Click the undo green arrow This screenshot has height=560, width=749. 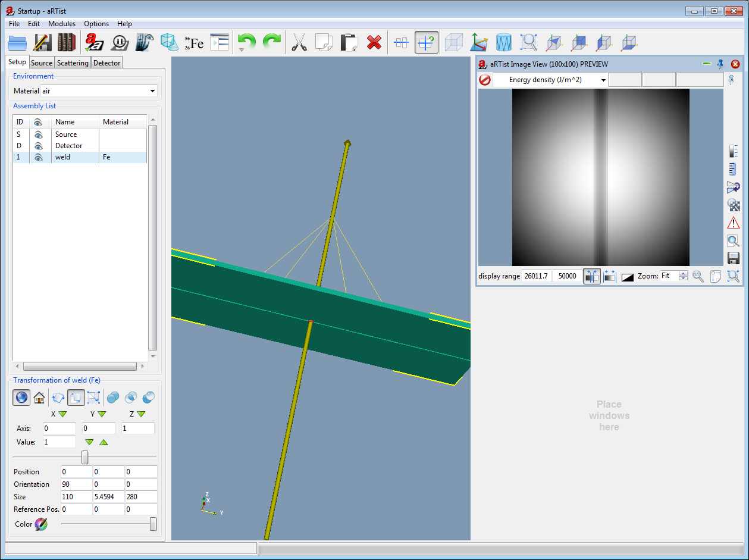tap(246, 42)
